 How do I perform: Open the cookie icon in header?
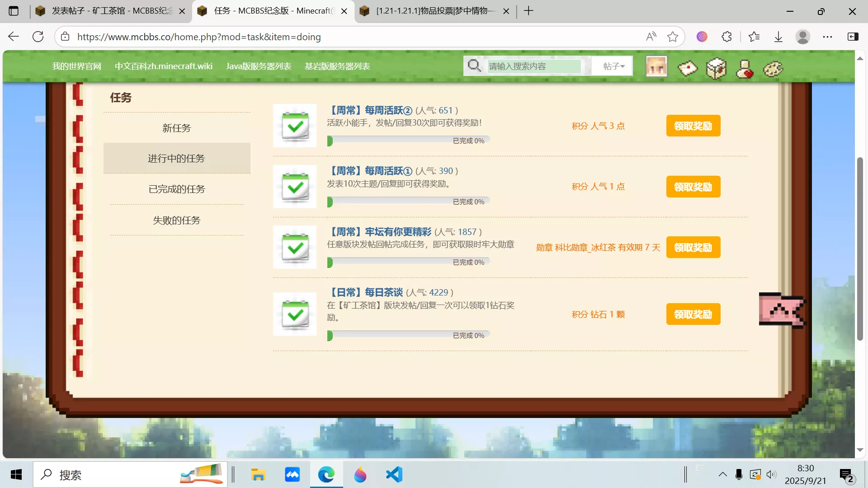(x=773, y=69)
